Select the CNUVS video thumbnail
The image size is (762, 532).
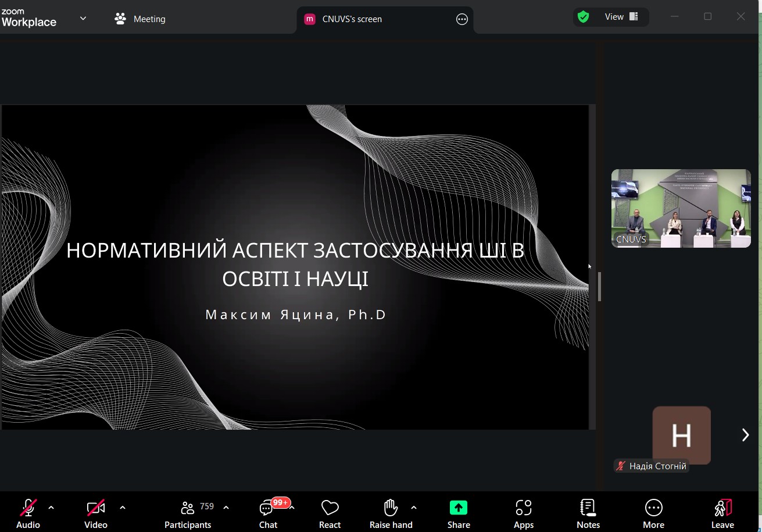pyautogui.click(x=681, y=208)
